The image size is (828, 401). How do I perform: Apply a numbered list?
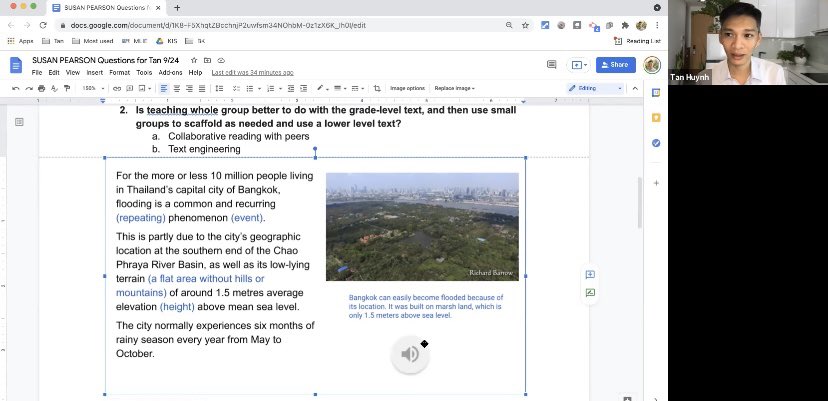tap(270, 88)
